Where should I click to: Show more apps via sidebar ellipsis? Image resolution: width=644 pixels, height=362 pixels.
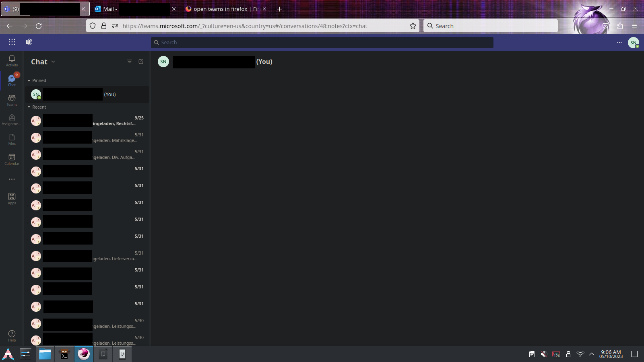coord(12,179)
